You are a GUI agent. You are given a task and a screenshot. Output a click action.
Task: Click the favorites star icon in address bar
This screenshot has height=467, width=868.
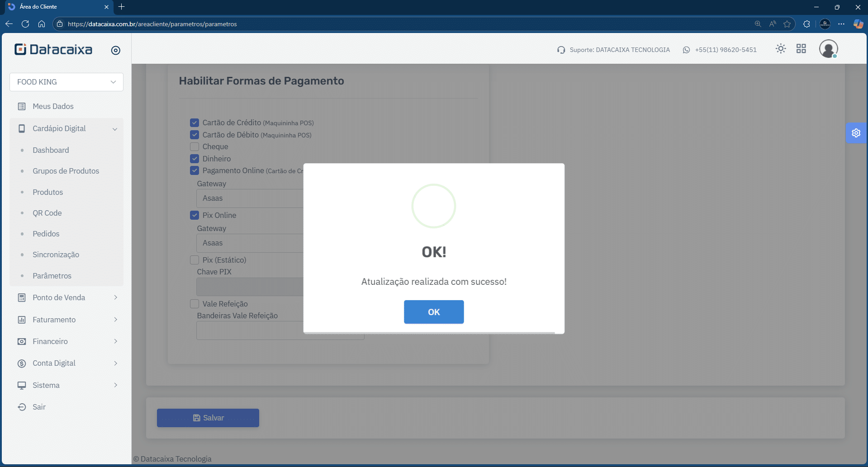tap(787, 24)
